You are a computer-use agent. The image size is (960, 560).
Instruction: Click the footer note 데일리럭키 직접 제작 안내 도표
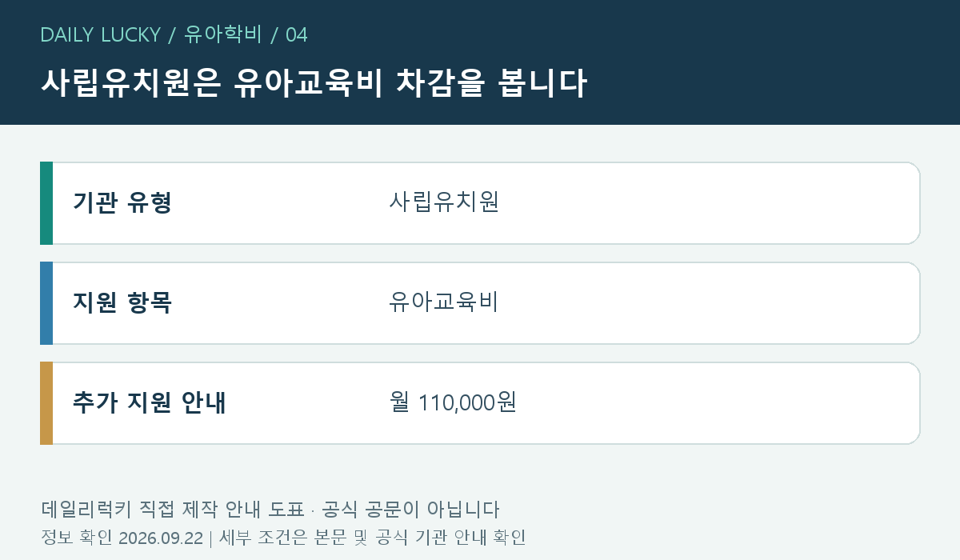click(x=172, y=510)
